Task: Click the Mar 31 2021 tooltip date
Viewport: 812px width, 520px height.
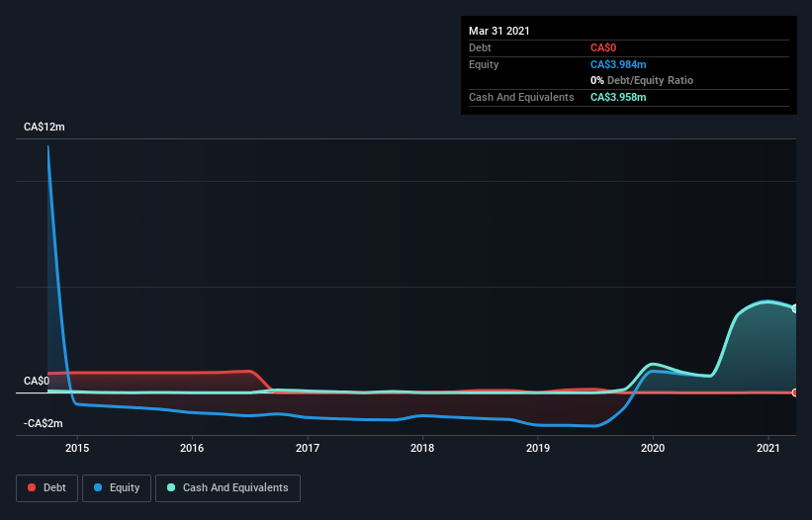Action: coord(499,31)
